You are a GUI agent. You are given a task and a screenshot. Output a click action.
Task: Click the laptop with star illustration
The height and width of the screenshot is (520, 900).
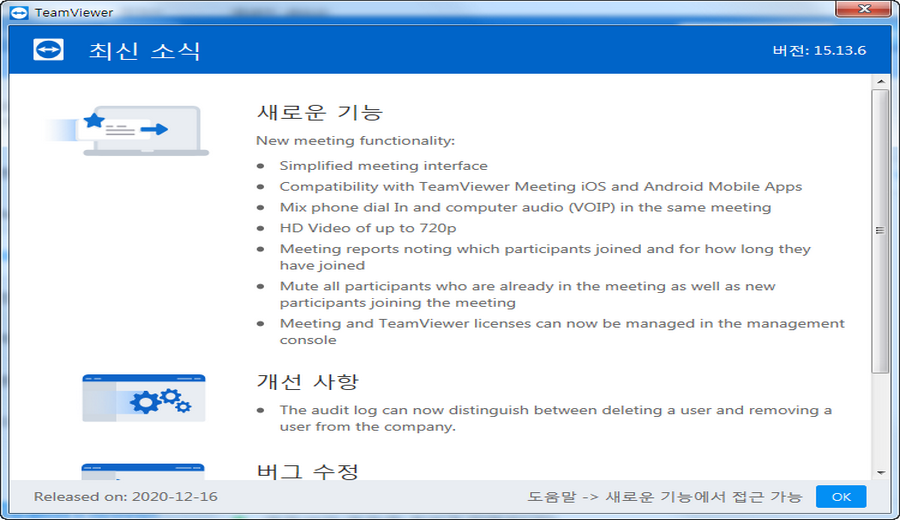click(127, 131)
